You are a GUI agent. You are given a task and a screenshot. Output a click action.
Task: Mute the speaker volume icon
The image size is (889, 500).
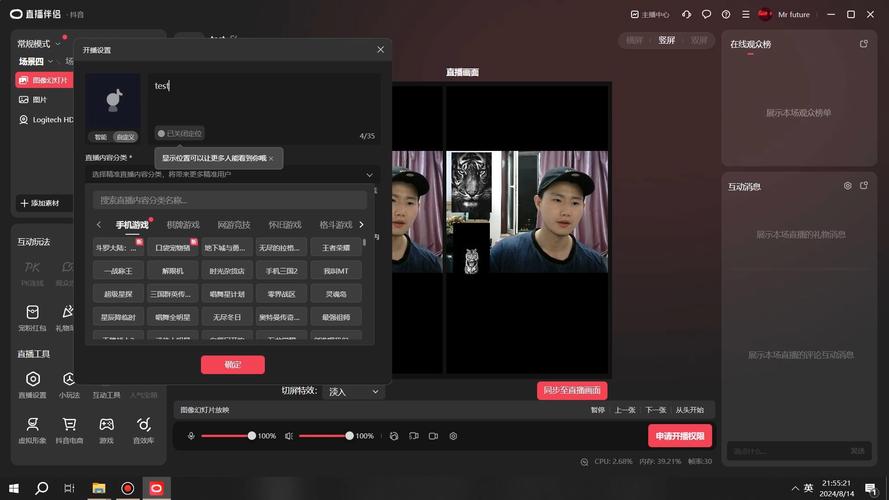[289, 436]
